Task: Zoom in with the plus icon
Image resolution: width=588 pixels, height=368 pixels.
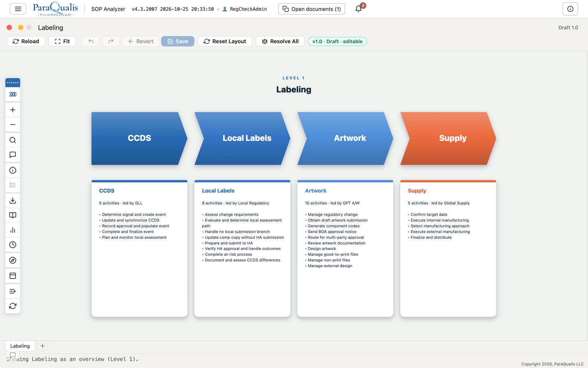Action: pos(13,110)
